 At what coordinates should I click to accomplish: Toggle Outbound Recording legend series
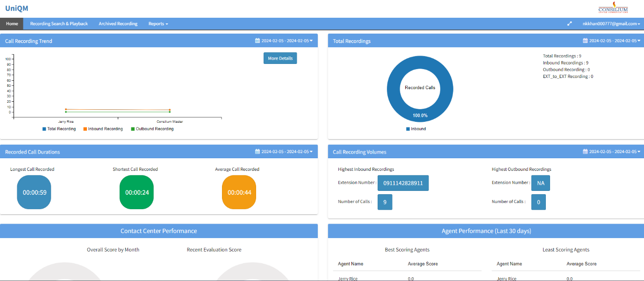pos(152,129)
